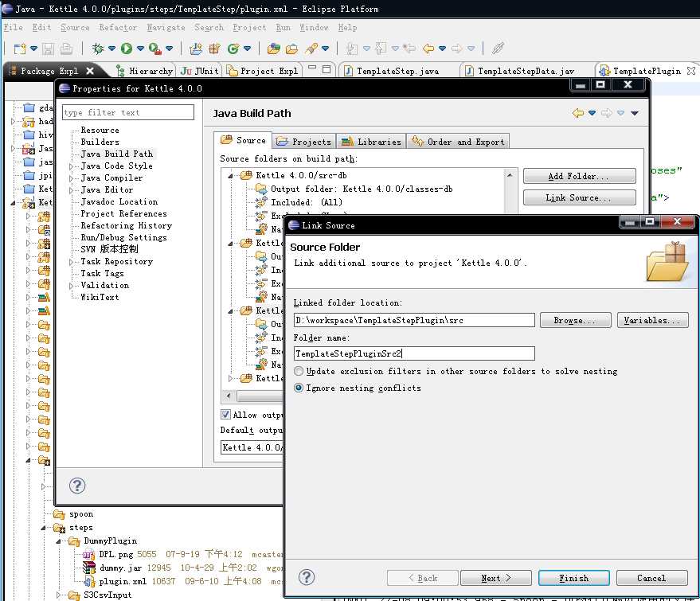
Task: Click the New wizard toolbar icon
Action: click(20, 49)
